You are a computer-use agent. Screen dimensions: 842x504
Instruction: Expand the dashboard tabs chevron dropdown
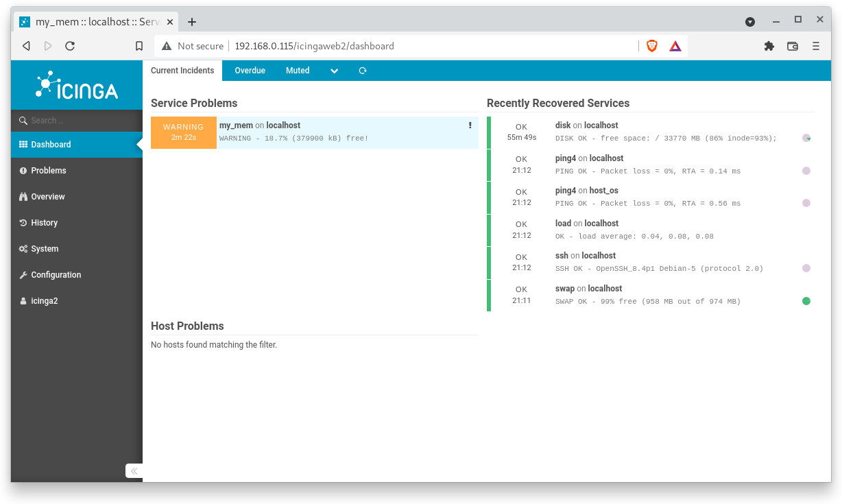point(334,71)
